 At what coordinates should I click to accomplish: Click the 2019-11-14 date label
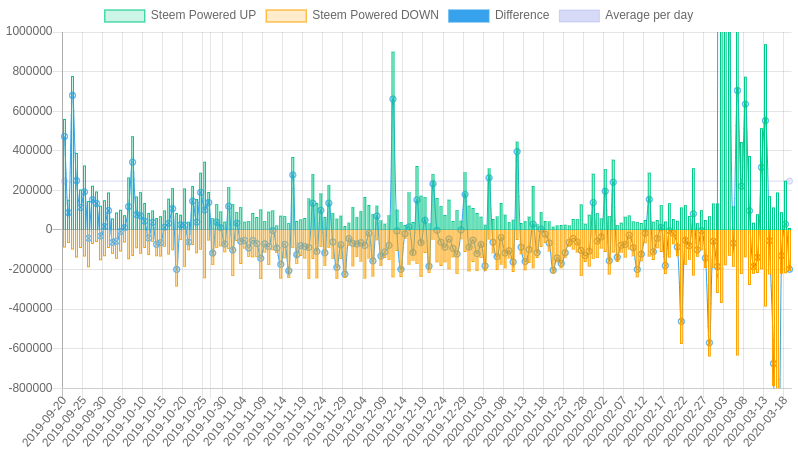point(265,421)
